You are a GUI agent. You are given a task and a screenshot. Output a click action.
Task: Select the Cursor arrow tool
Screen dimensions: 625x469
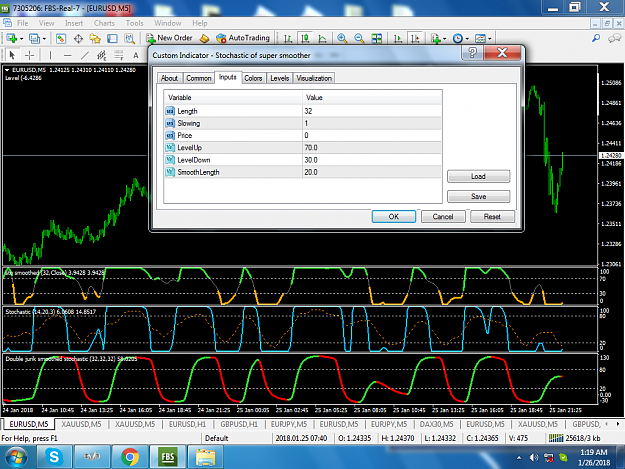click(x=12, y=55)
